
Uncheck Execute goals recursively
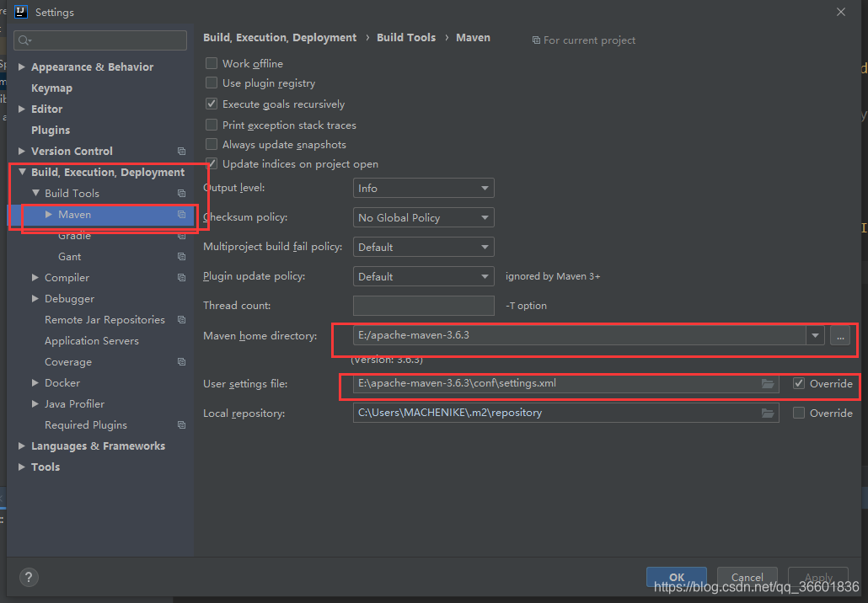[x=211, y=104]
